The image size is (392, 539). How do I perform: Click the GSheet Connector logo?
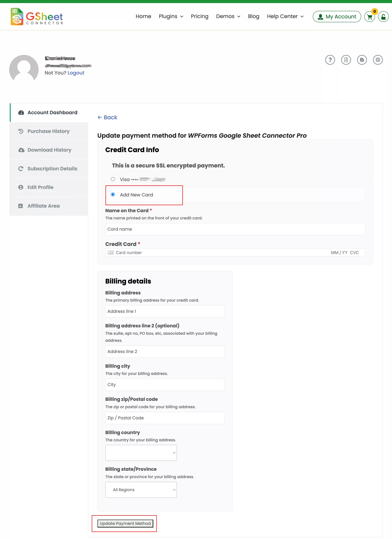37,17
